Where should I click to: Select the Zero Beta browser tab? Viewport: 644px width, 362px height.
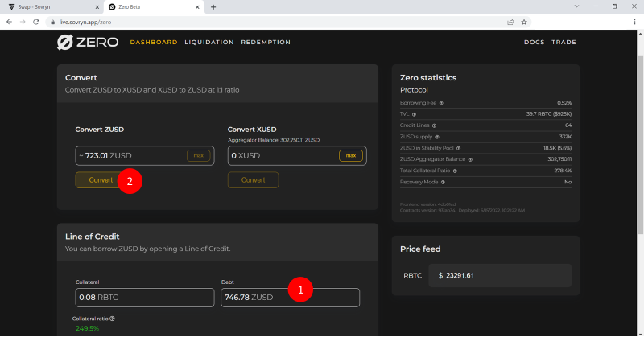pos(154,7)
